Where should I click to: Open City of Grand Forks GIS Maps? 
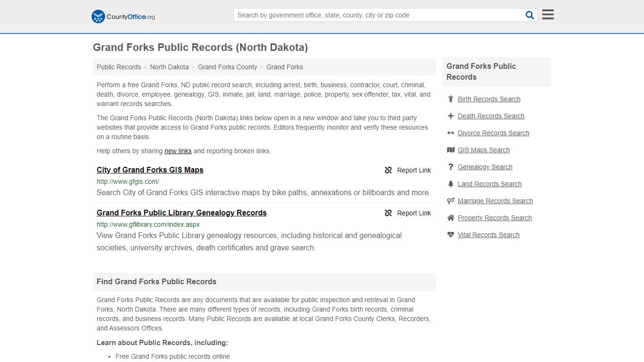tap(150, 170)
